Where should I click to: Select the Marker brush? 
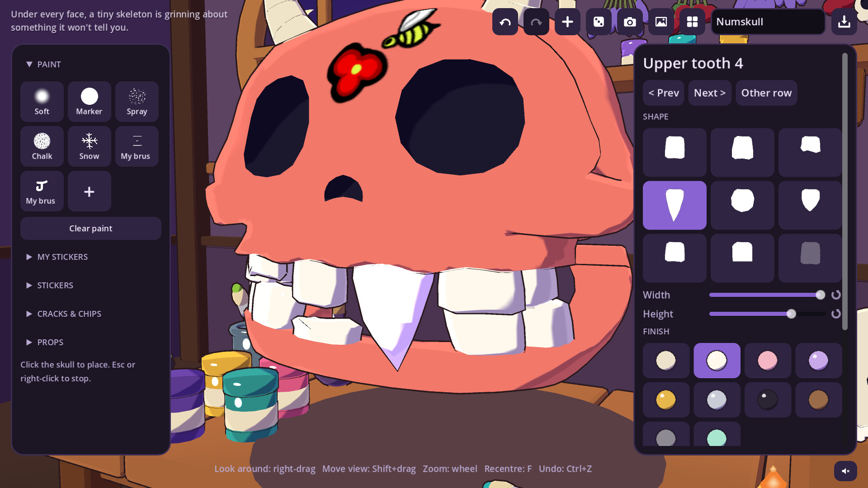(90, 102)
